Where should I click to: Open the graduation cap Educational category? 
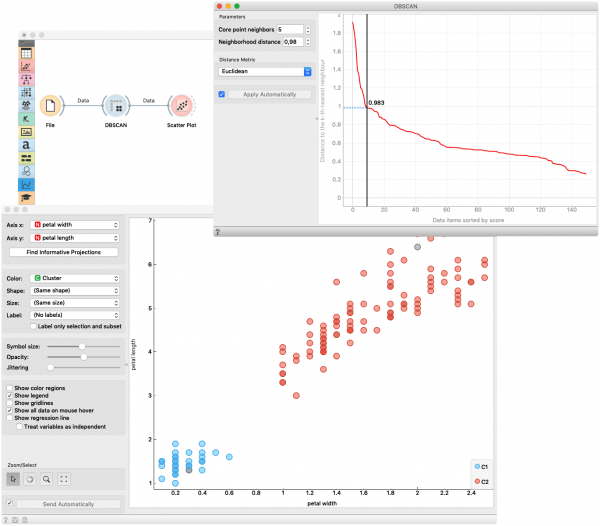pos(26,198)
